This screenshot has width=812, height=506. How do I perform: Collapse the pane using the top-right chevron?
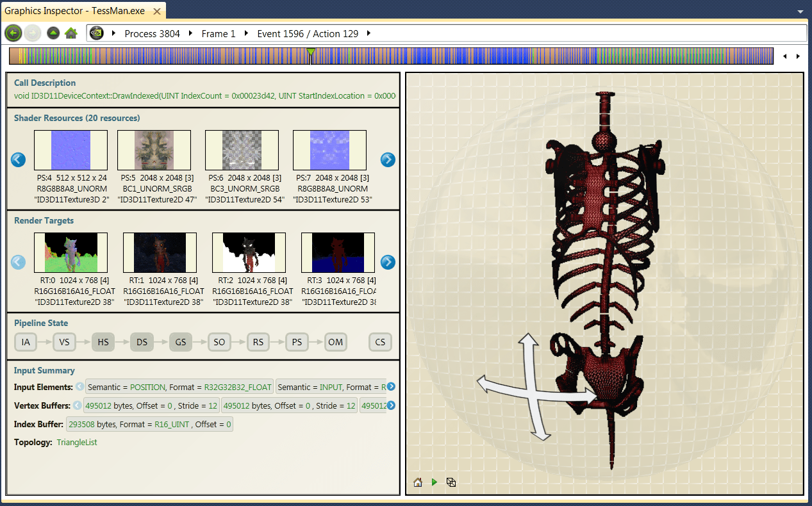pyautogui.click(x=800, y=12)
